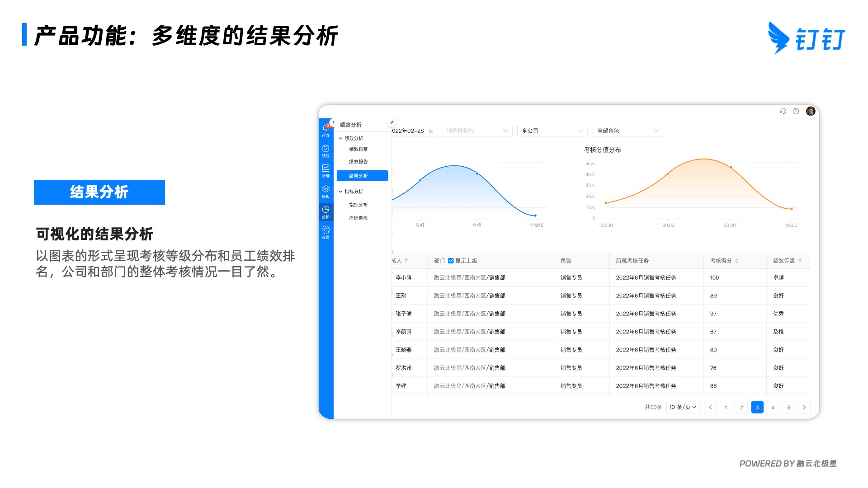Open 指标看板 menu item
868x488 pixels.
358,218
